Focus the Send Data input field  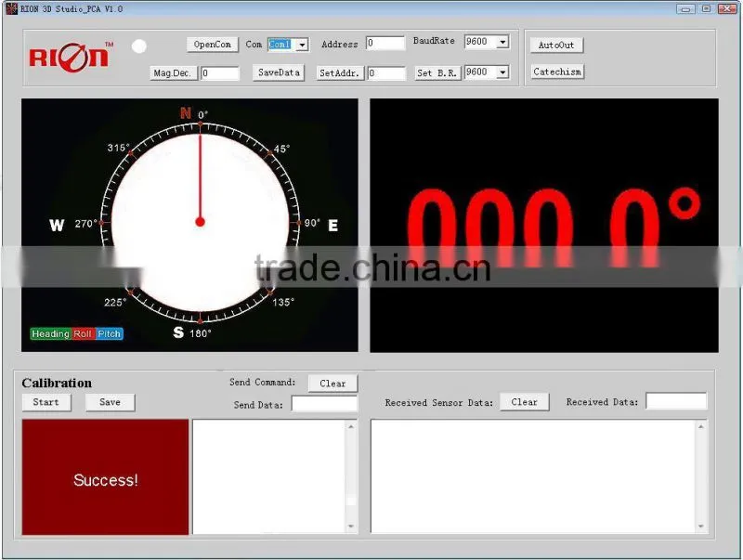tap(324, 404)
